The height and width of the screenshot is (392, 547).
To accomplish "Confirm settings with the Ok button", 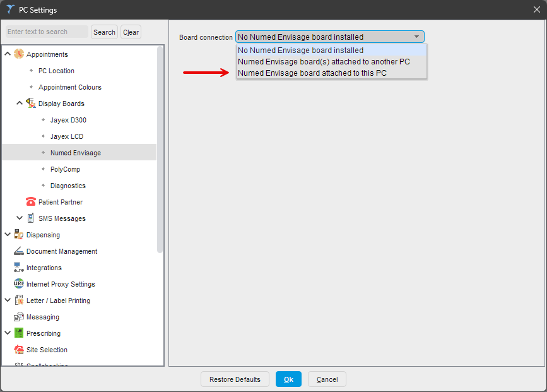I will 288,379.
